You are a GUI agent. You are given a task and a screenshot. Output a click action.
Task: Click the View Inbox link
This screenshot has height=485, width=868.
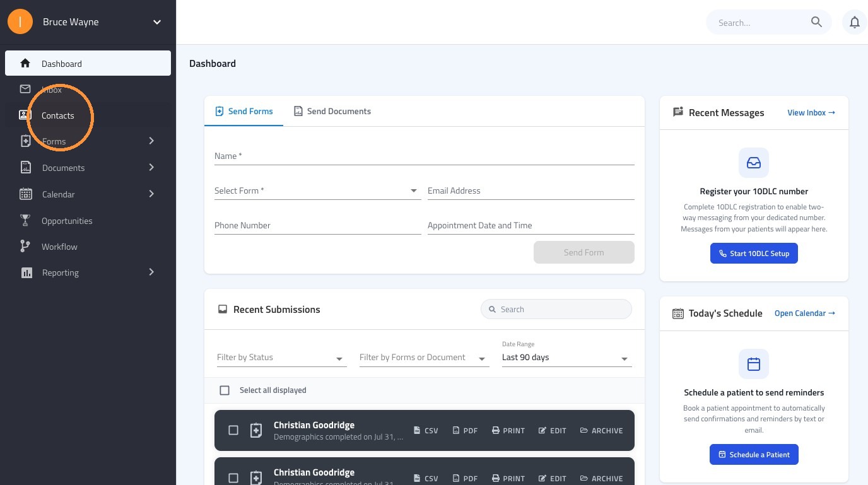coord(811,112)
